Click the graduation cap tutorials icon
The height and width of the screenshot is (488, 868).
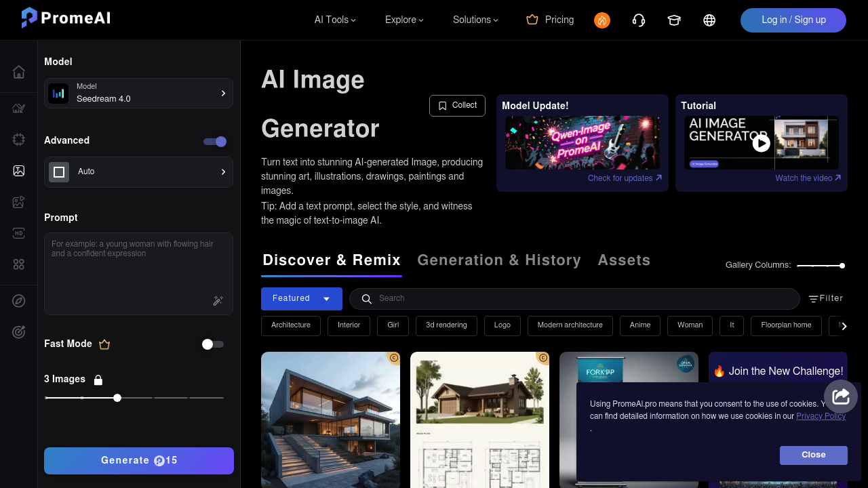(x=673, y=20)
